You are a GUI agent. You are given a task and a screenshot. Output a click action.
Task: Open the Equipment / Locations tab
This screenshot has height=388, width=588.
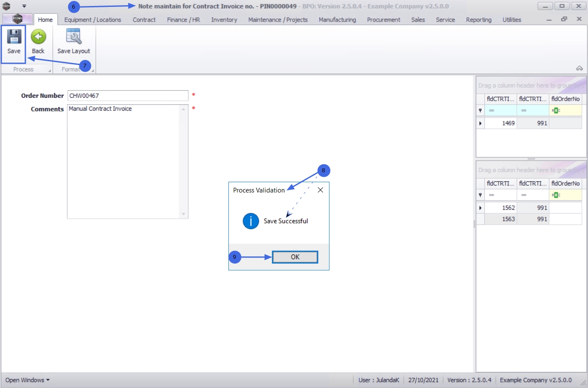(x=92, y=20)
